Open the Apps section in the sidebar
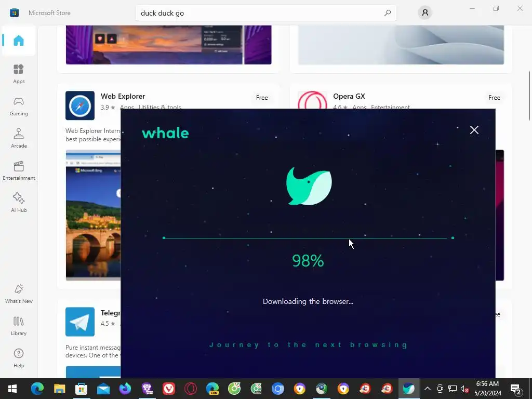Viewport: 532px width, 399px height. (19, 74)
